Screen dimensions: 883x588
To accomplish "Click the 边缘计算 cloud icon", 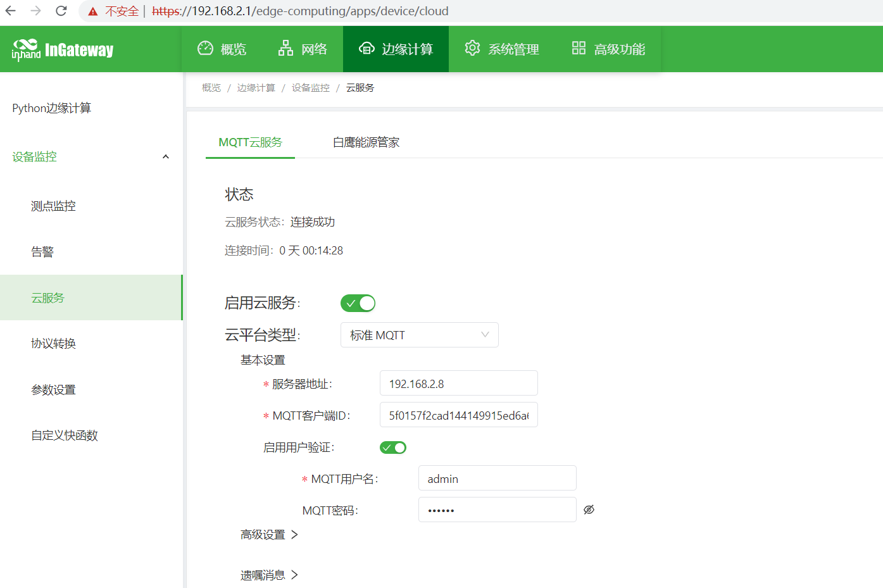I will click(366, 48).
